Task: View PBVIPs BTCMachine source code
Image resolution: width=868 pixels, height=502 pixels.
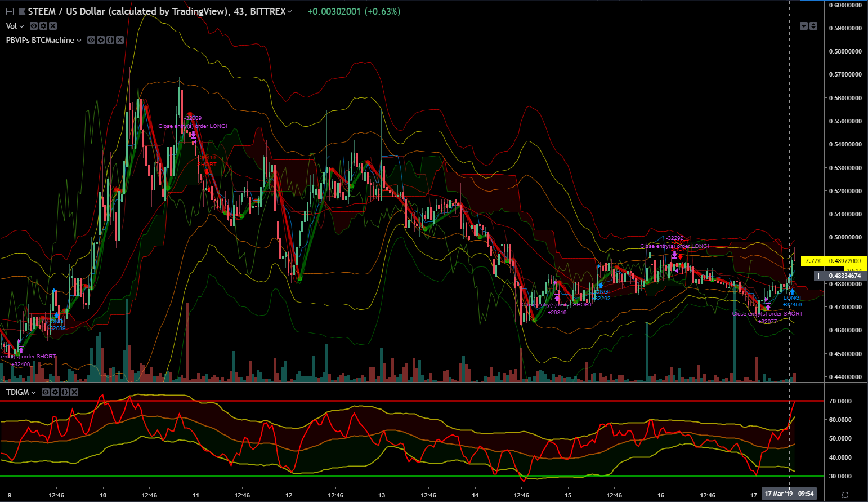Action: (110, 40)
